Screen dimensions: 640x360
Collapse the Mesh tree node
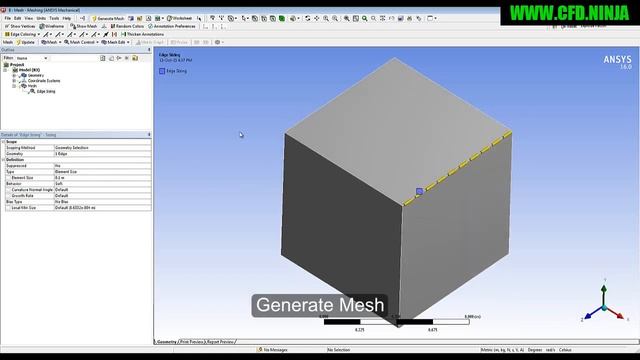pyautogui.click(x=14, y=86)
